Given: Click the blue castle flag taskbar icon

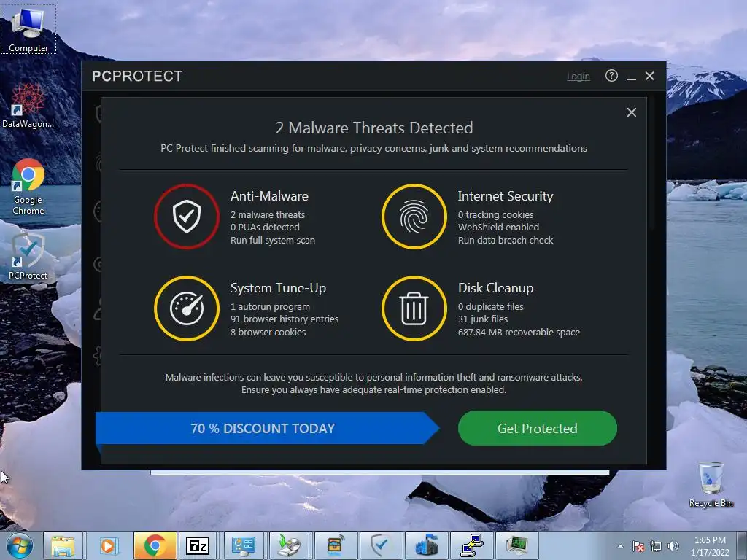Looking at the screenshot, I should [x=426, y=545].
